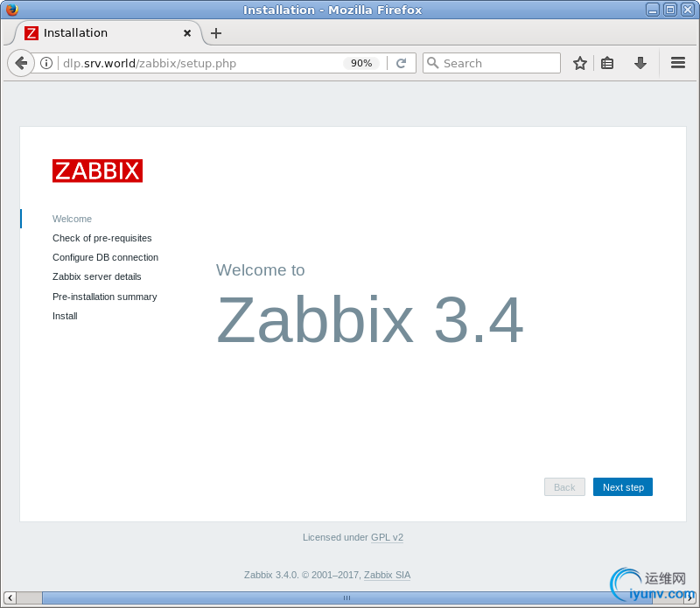Screen dimensions: 700x608
Task: Click the 'Welcome to' heading text
Action: pos(260,270)
